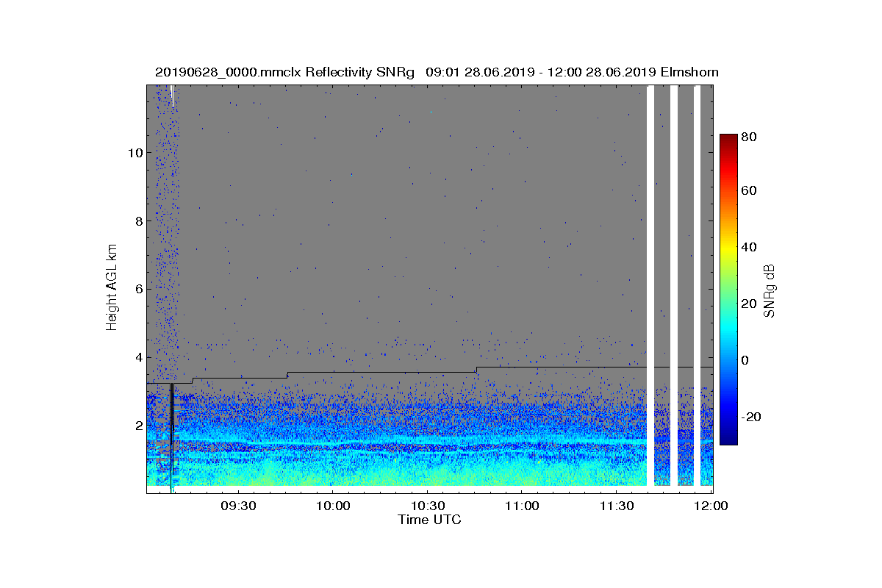This screenshot has width=882, height=588.
Task: Click the plot title starting with 20190628_0000.mmclx
Action: (x=437, y=72)
